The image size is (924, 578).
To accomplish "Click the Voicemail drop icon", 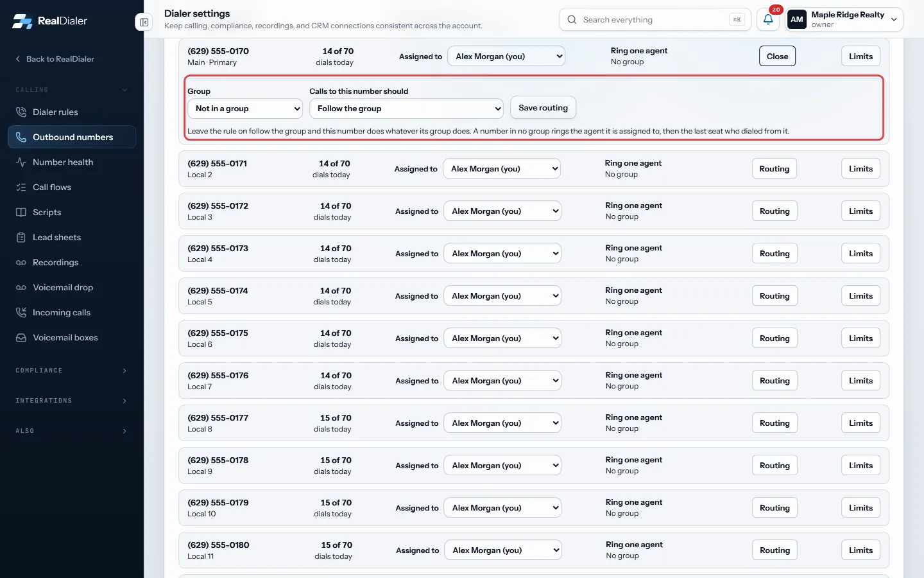I will 21,288.
